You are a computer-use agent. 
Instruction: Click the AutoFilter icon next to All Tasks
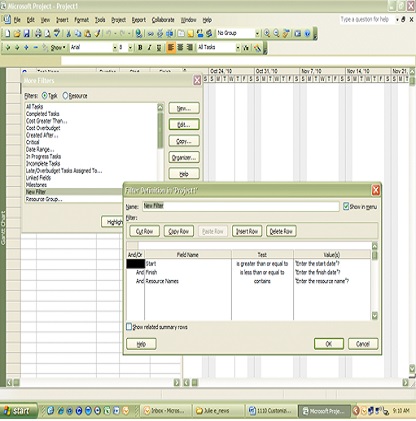pos(246,48)
